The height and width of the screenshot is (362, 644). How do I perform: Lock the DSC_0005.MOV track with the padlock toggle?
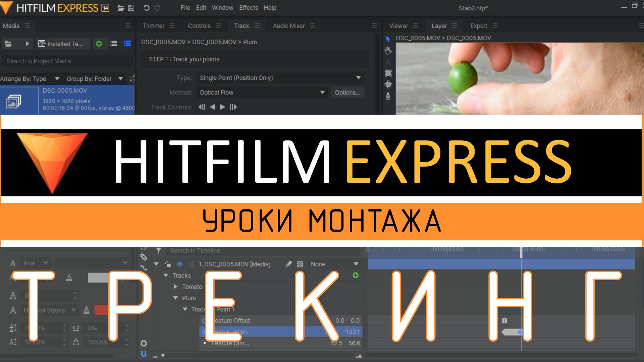pos(168,264)
